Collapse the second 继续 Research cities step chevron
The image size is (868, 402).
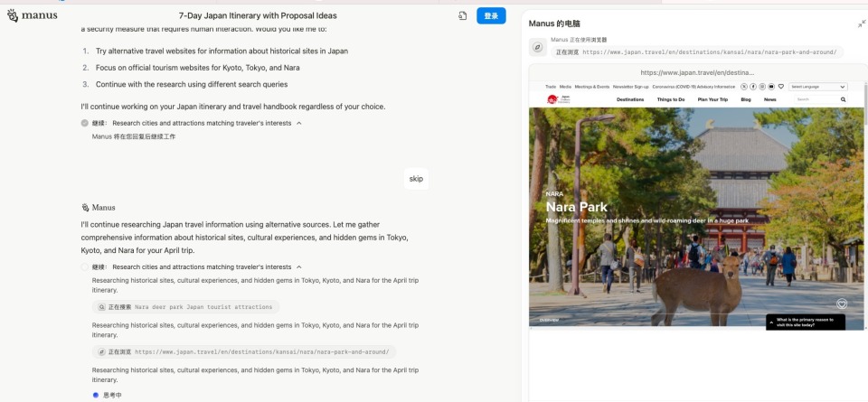click(x=299, y=267)
